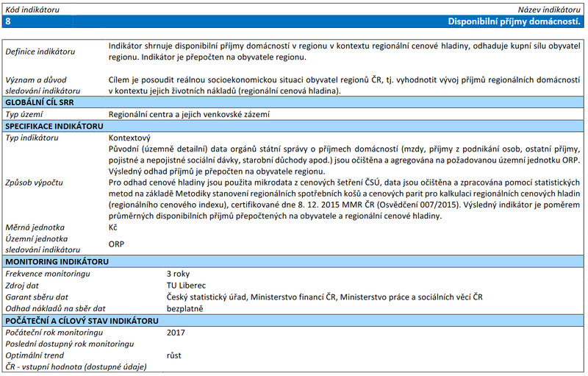Click paragraph starting 'Pro odhad cenové hladiny'

click(x=344, y=199)
